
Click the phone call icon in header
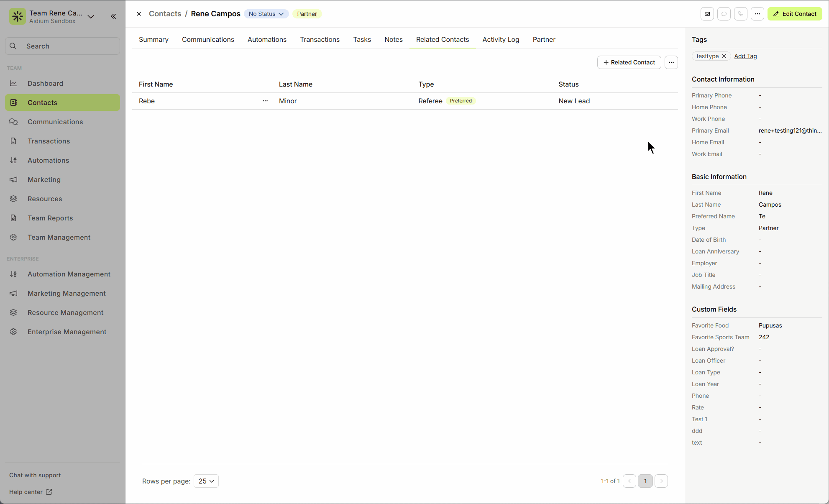click(x=741, y=14)
